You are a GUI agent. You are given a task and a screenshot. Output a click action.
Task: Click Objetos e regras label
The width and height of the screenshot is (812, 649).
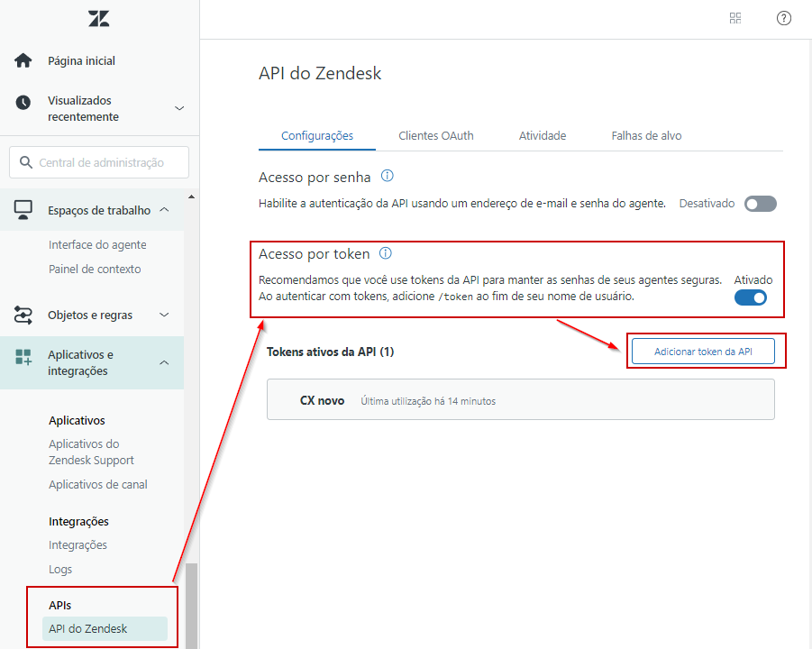coord(90,315)
